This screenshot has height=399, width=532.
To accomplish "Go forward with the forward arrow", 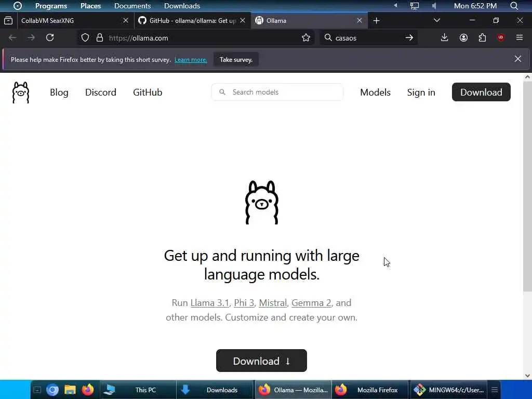I will (x=31, y=37).
